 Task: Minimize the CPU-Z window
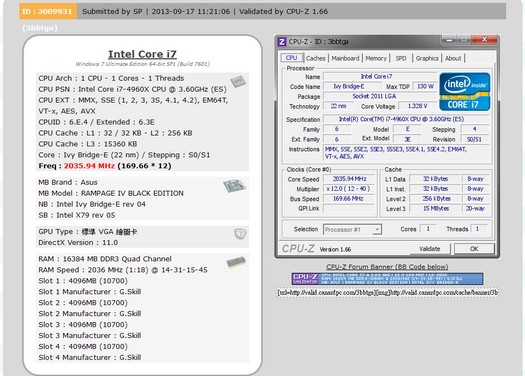[x=449, y=40]
